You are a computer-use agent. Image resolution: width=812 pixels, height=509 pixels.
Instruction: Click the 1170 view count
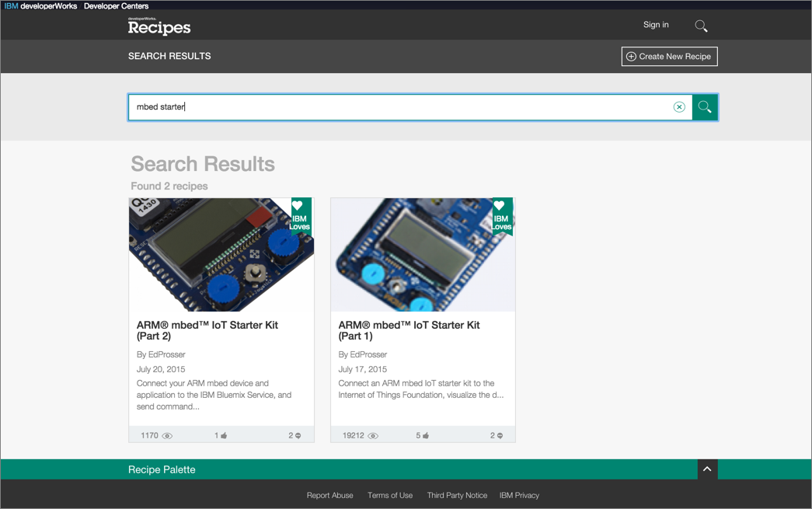point(150,436)
